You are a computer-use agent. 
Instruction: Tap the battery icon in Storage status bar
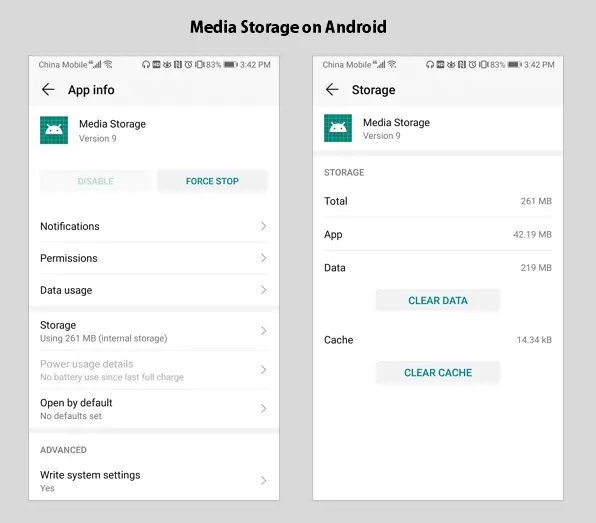[515, 65]
